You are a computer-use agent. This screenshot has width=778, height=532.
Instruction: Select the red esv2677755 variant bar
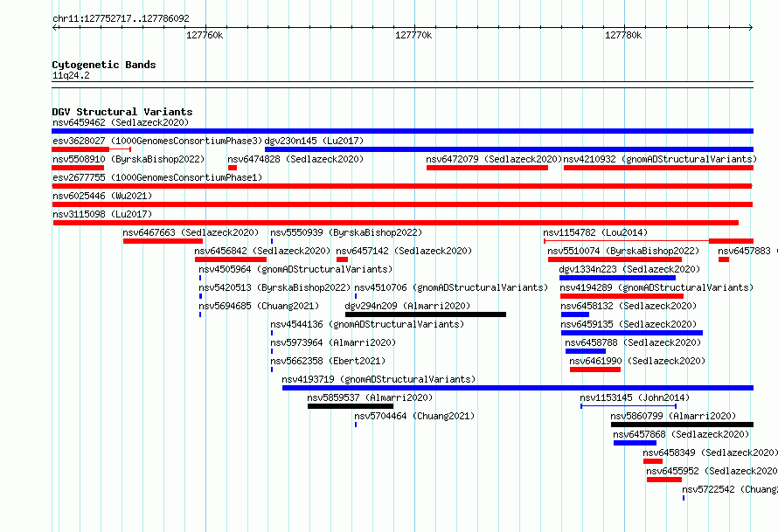click(402, 186)
